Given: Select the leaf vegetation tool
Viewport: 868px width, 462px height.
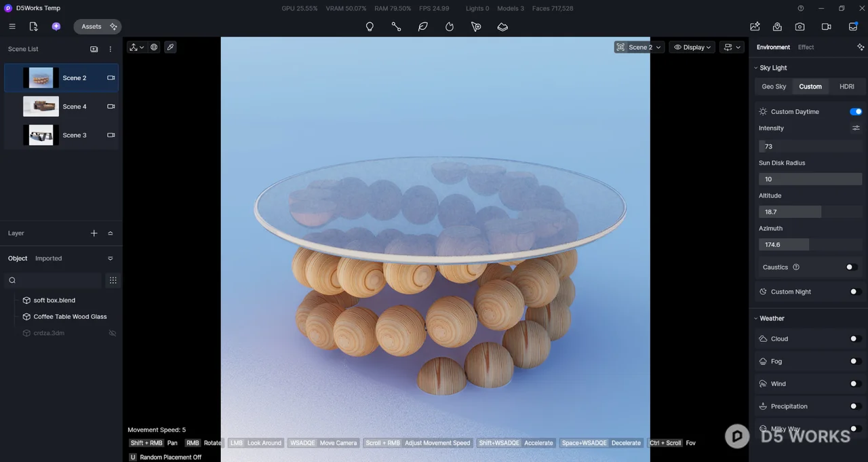Looking at the screenshot, I should click(x=422, y=26).
